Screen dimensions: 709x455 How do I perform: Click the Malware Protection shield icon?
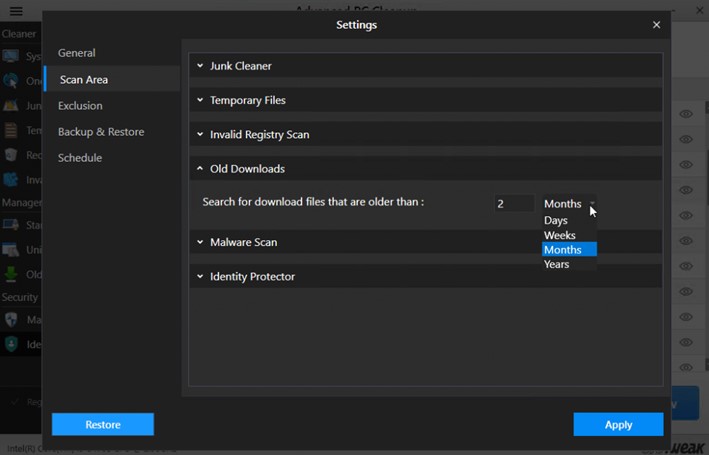coord(11,320)
